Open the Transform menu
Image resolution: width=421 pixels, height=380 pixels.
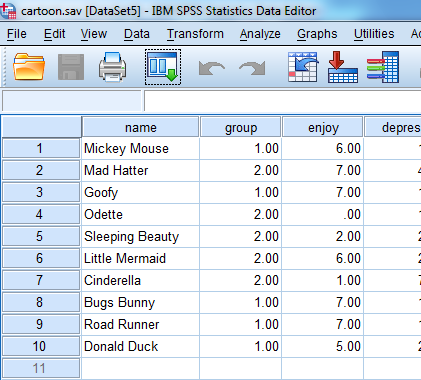[195, 34]
